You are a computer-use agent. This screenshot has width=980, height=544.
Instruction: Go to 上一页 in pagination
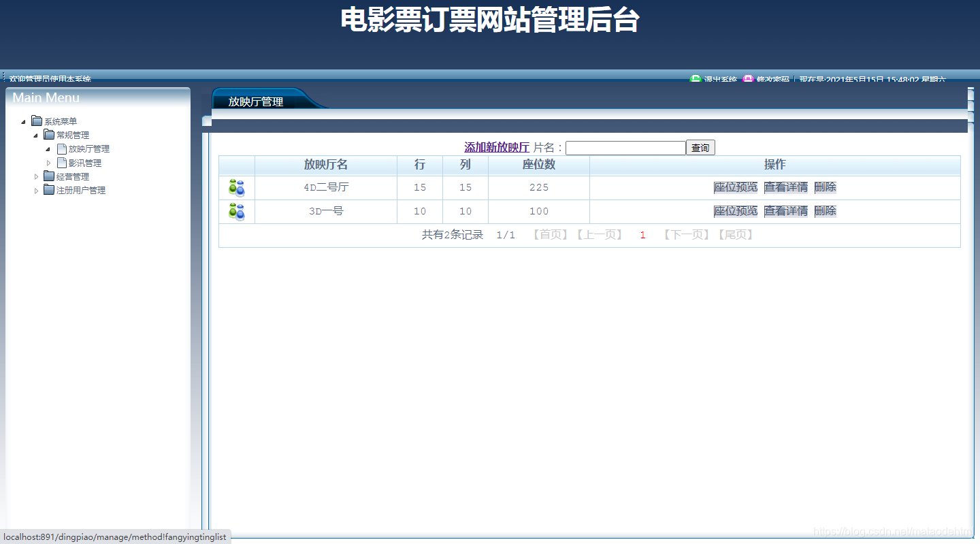pyautogui.click(x=599, y=235)
